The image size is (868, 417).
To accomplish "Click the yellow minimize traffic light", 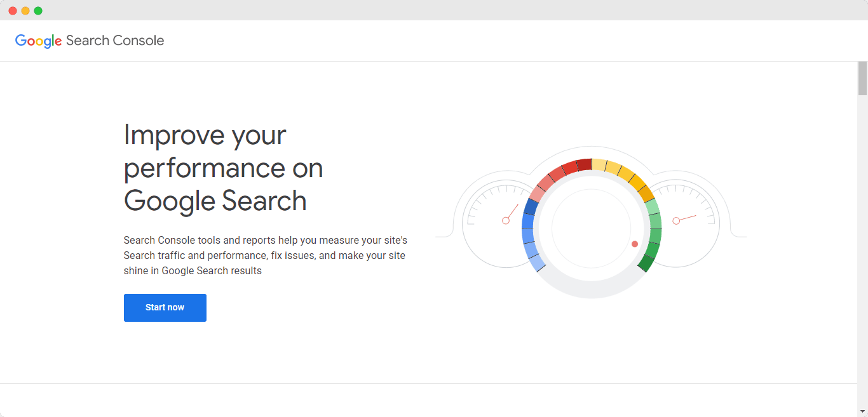I will pyautogui.click(x=25, y=10).
